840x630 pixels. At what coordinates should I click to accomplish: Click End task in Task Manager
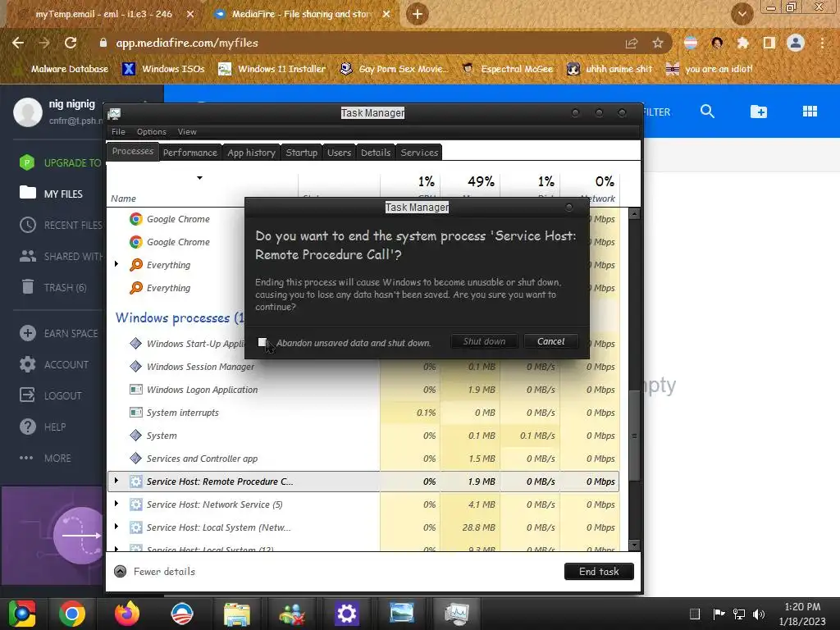(599, 572)
